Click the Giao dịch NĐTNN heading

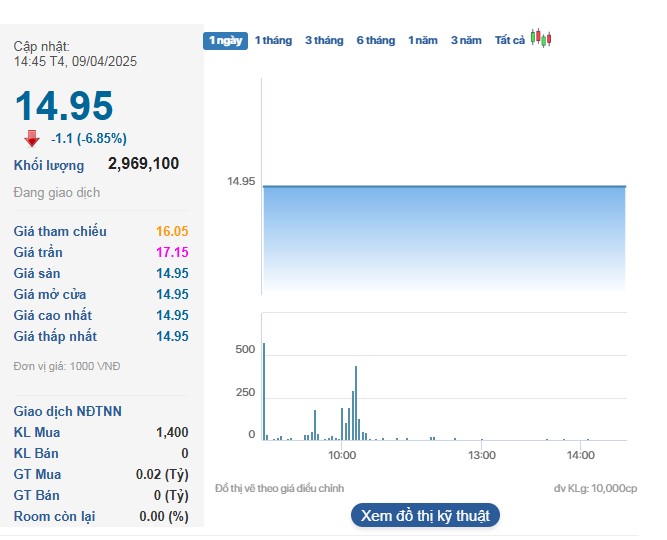68,411
